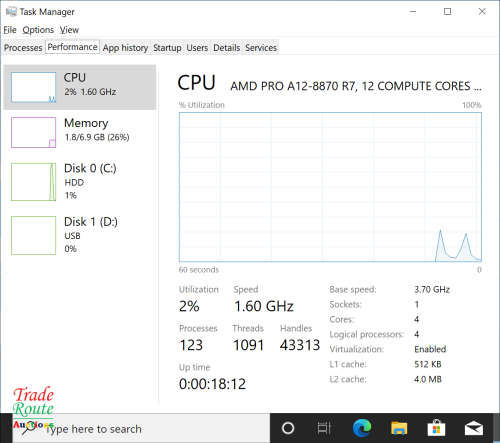
Task: Select the Memory thumbnail graph
Action: [33, 132]
